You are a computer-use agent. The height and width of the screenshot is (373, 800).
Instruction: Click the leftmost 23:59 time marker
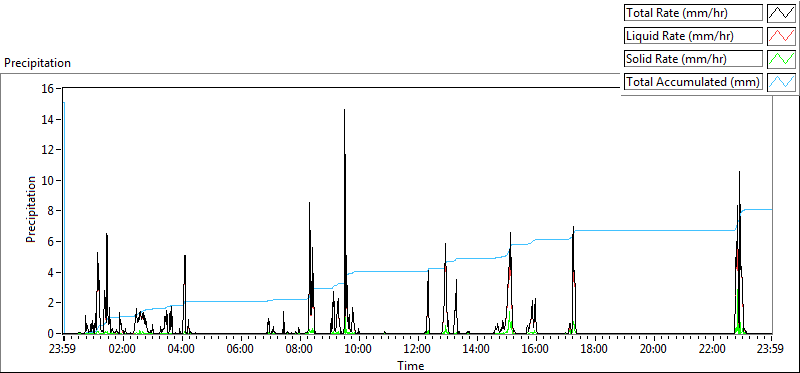point(63,350)
